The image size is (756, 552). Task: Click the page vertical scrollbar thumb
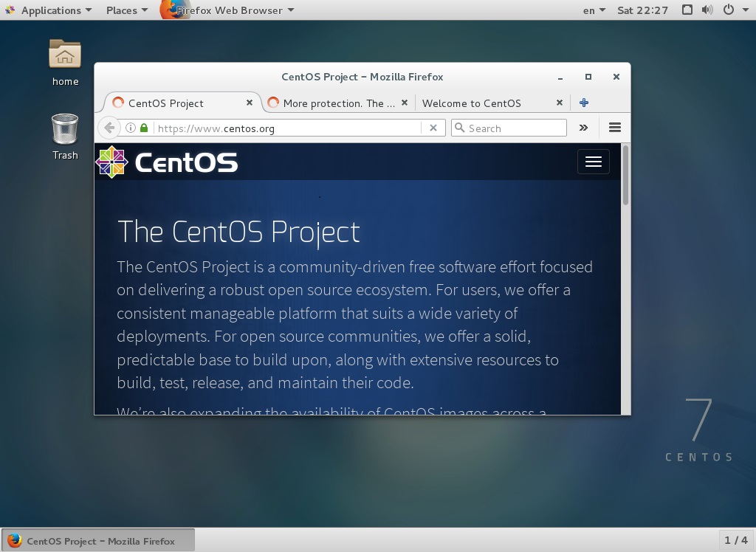point(625,174)
